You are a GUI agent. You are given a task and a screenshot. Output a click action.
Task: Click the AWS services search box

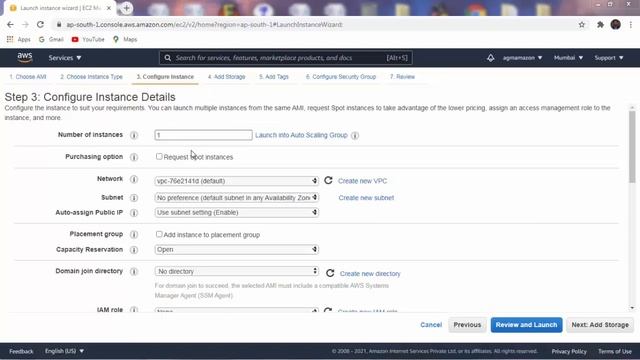(286, 58)
